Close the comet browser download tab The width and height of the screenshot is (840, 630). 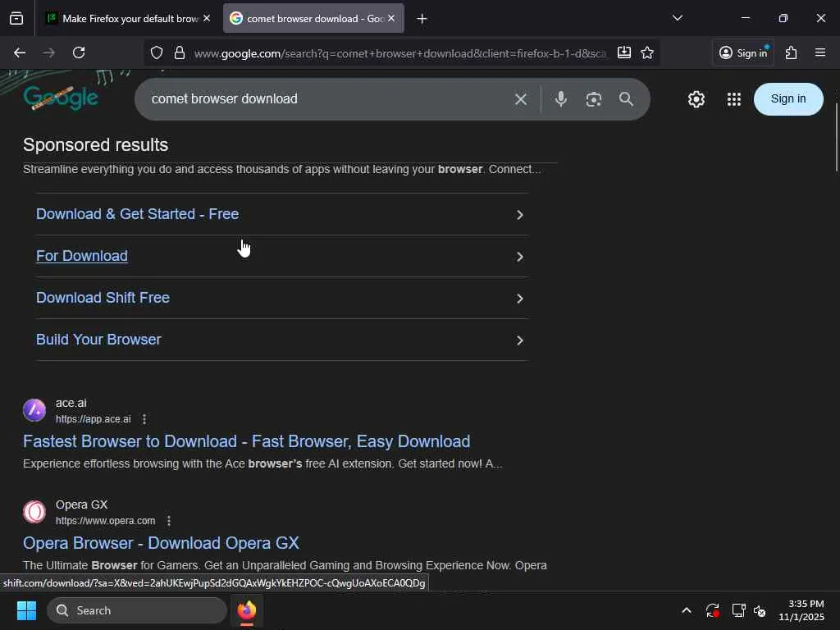click(391, 18)
